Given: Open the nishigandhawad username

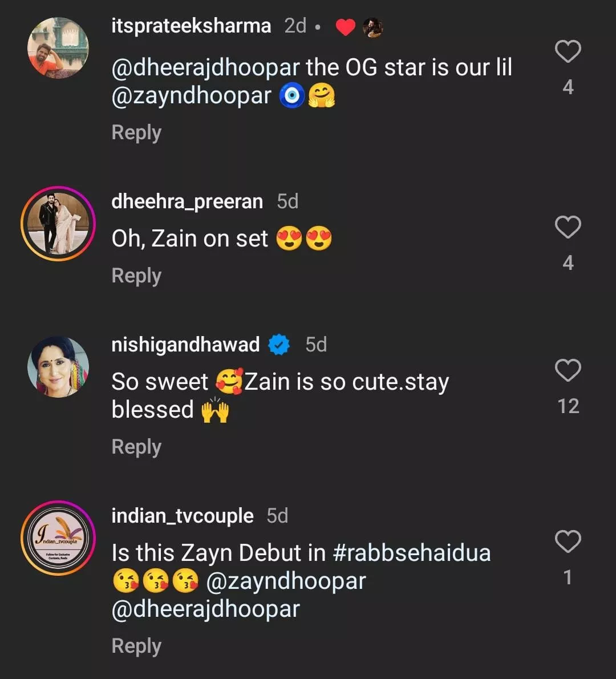Looking at the screenshot, I should (x=185, y=345).
